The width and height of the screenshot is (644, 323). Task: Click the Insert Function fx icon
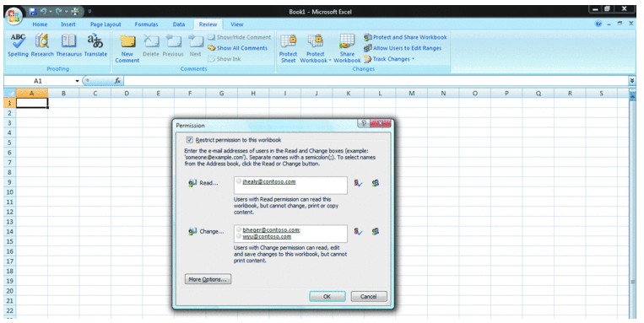click(x=117, y=81)
